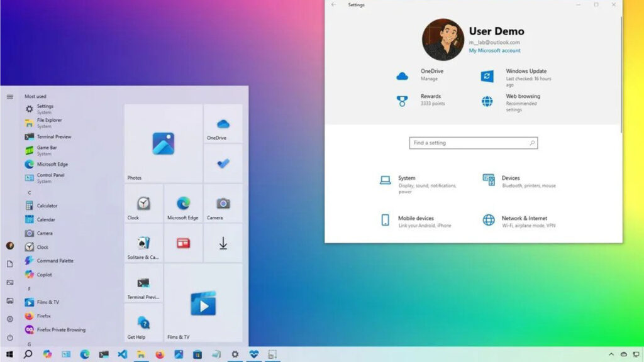Launch the Solitaire tile
The width and height of the screenshot is (644, 362).
point(143,243)
